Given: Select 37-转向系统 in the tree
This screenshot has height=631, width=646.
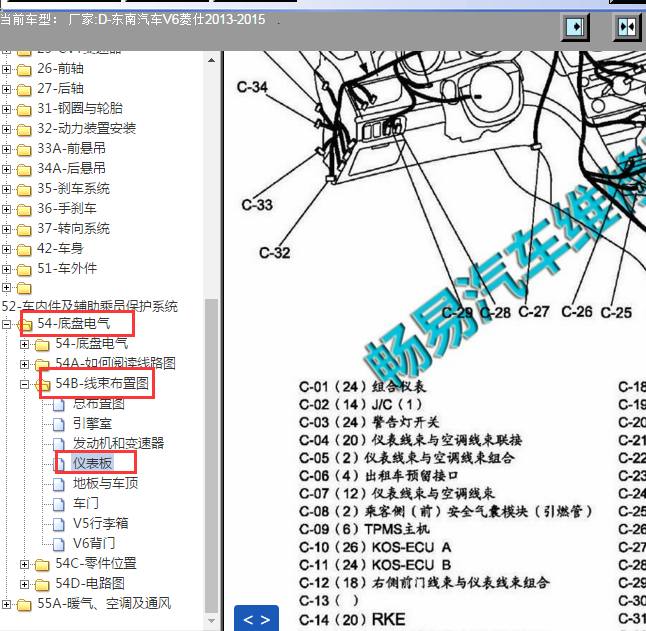Looking at the screenshot, I should (73, 229).
